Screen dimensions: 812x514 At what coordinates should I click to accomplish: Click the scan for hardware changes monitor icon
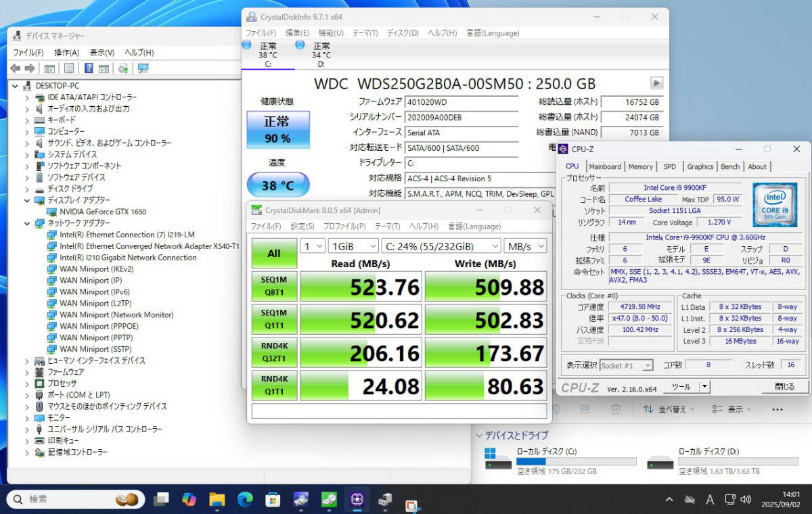click(143, 68)
